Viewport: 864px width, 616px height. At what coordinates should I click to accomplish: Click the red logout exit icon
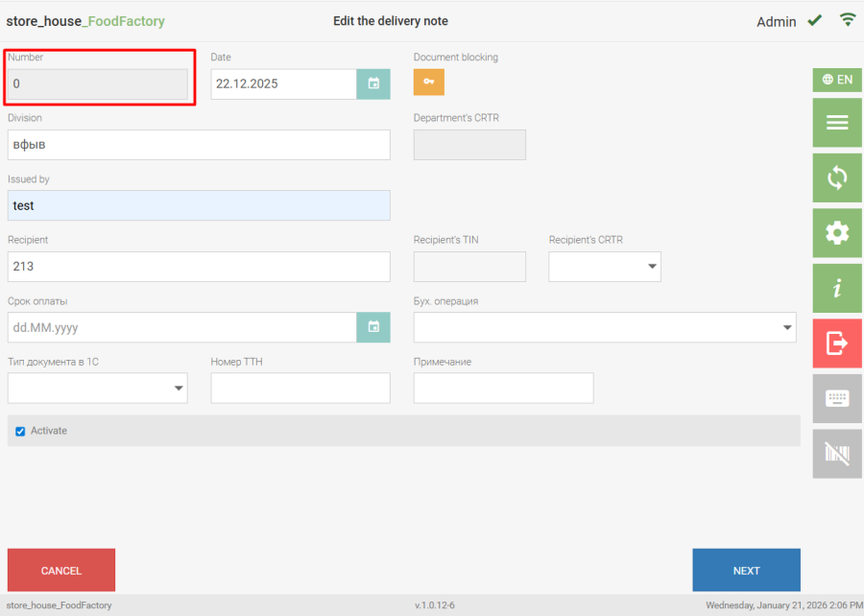click(837, 343)
